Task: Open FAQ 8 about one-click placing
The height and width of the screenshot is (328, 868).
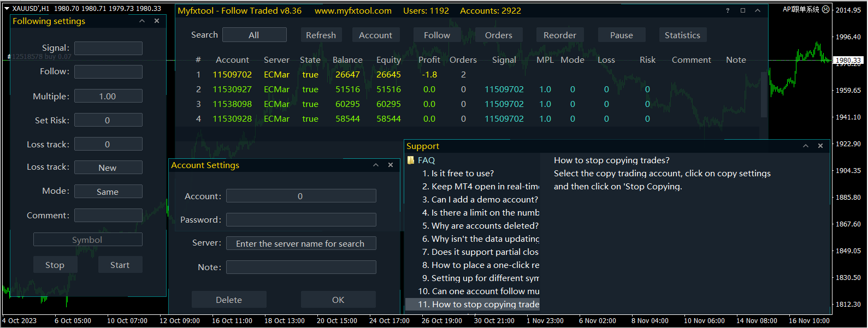Action: click(x=473, y=265)
